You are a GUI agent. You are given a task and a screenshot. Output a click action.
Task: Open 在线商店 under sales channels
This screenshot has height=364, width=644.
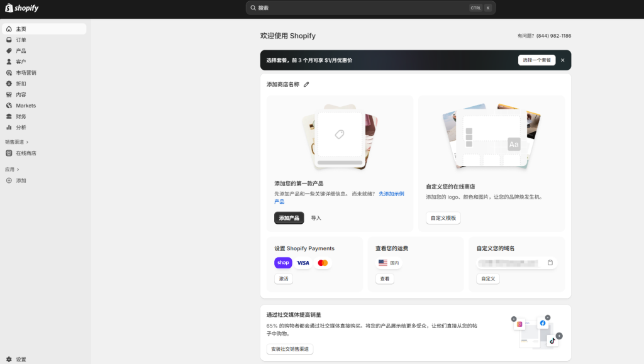26,153
